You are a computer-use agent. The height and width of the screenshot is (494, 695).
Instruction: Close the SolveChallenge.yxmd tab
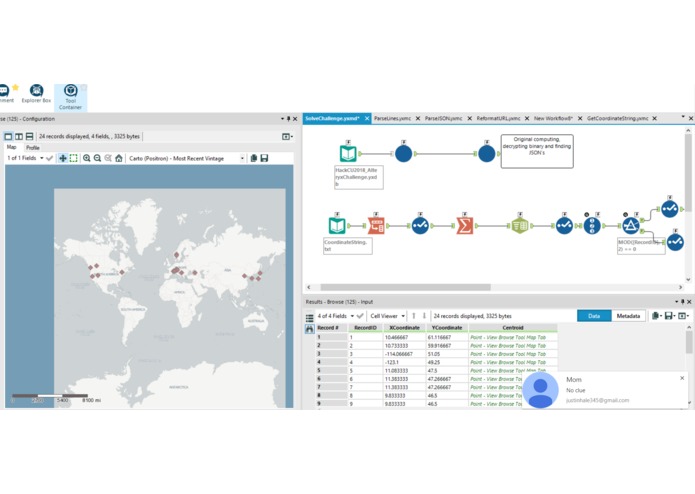(x=367, y=118)
